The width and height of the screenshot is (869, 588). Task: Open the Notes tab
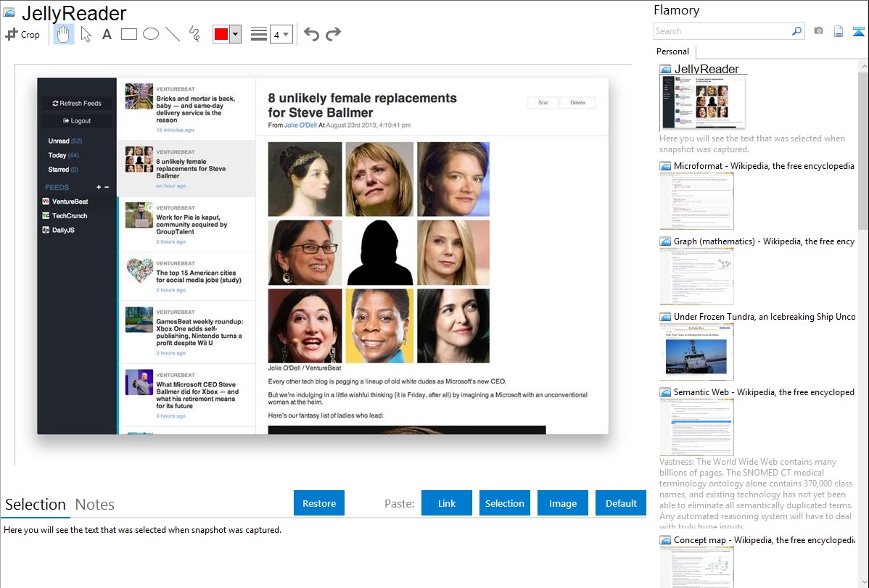[x=95, y=505]
